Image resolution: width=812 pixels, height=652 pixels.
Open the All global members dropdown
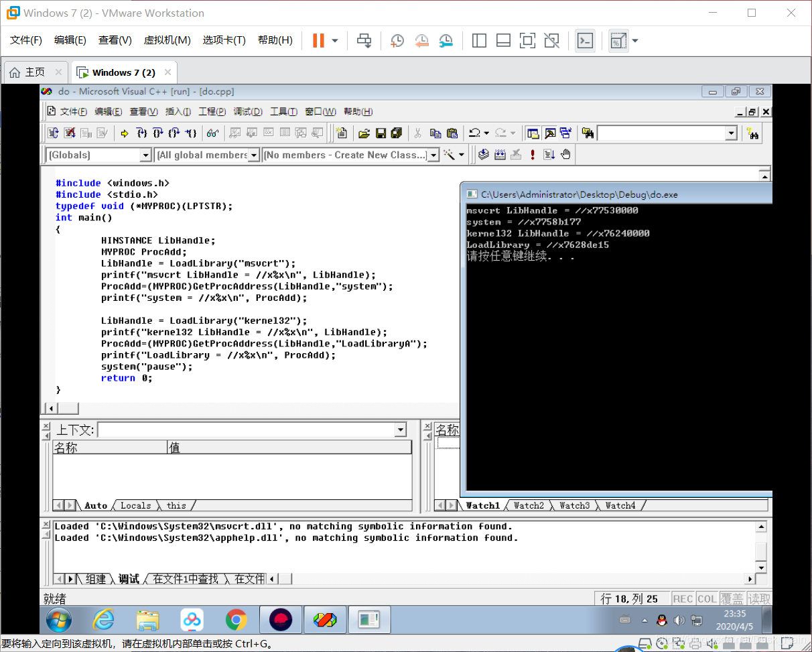[x=254, y=155]
